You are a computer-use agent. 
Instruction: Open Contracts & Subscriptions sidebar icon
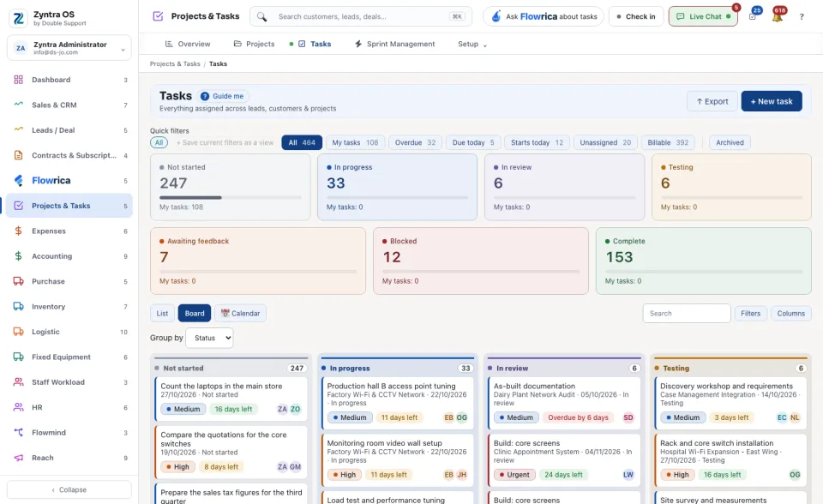click(18, 155)
